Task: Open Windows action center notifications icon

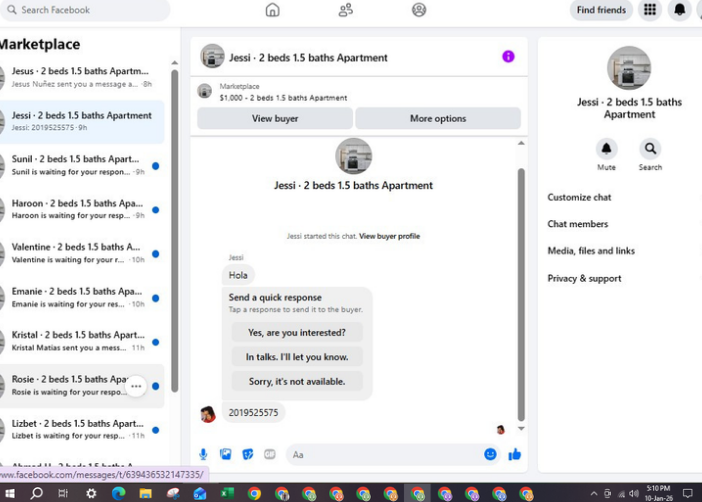Action: tap(688, 493)
